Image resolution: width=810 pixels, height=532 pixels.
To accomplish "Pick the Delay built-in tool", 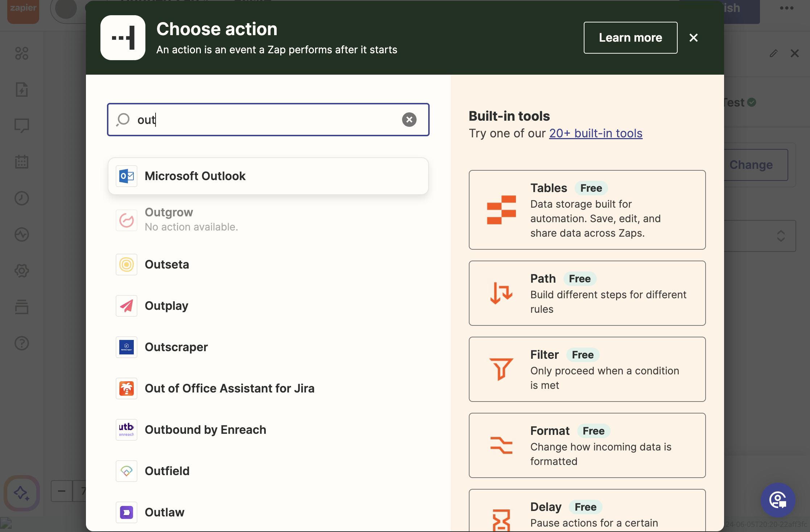I will (587, 511).
